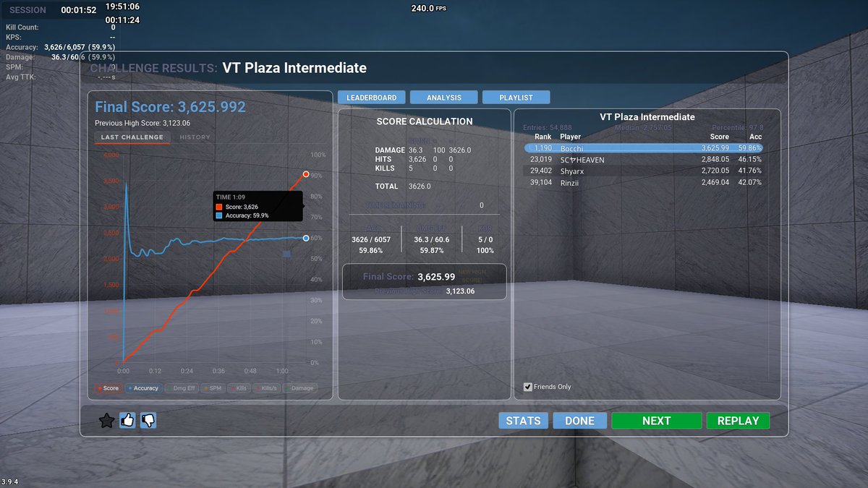Click the SCORE CALCULATION heading

(425, 121)
